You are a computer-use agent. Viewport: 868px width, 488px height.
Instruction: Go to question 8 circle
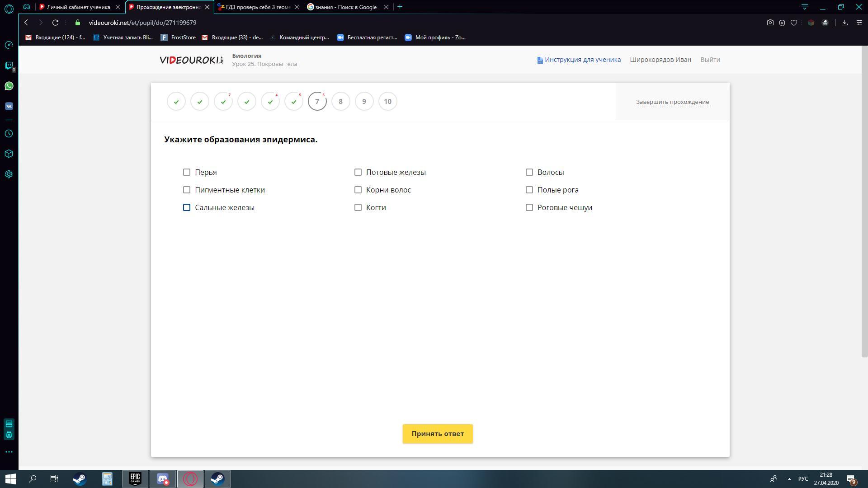340,101
